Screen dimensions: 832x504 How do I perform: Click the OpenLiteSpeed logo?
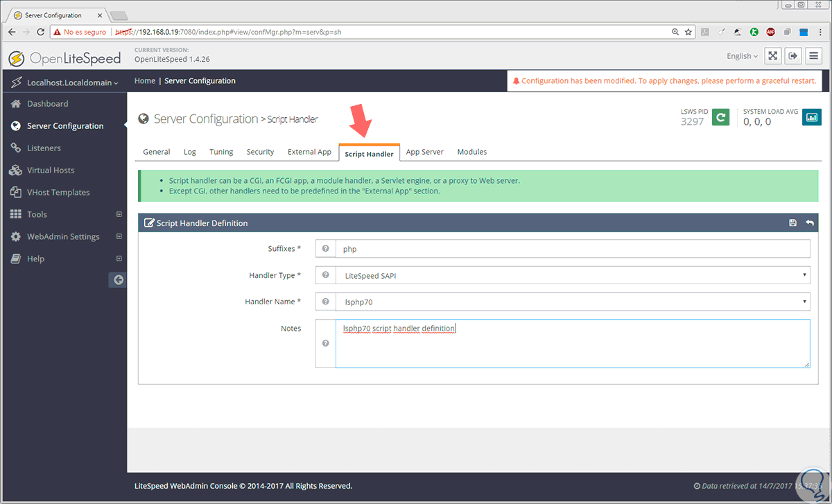point(65,58)
